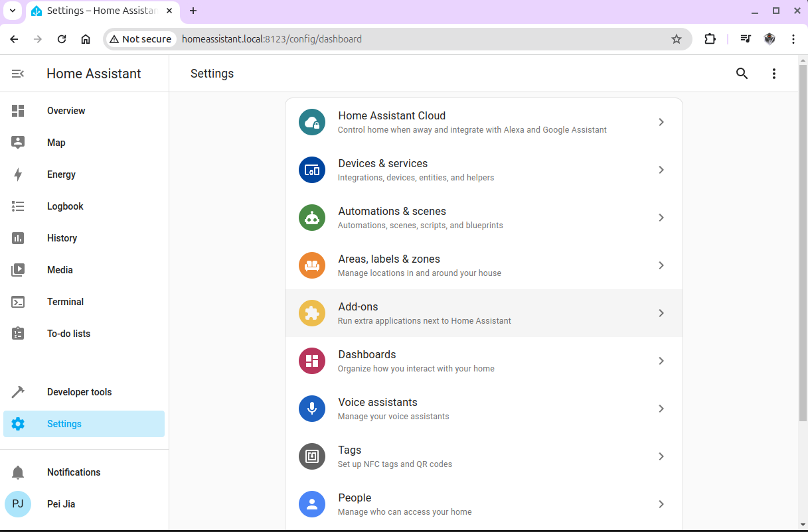Viewport: 808px width, 532px height.
Task: Click the Energy lightning bolt icon
Action: click(x=18, y=174)
